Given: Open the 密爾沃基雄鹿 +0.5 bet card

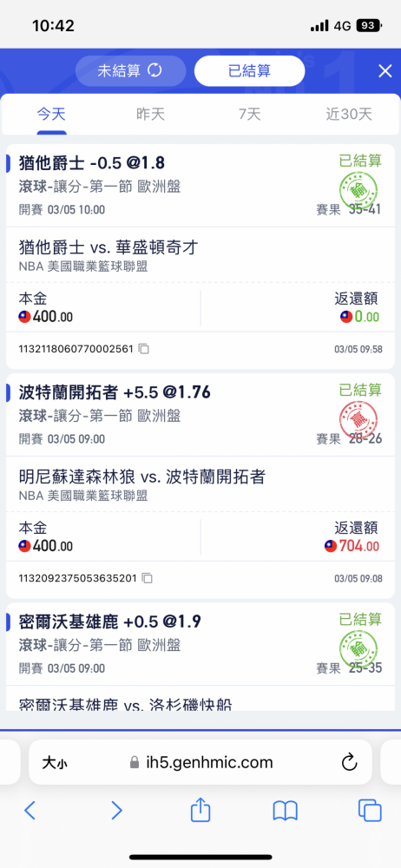Looking at the screenshot, I should (200, 656).
